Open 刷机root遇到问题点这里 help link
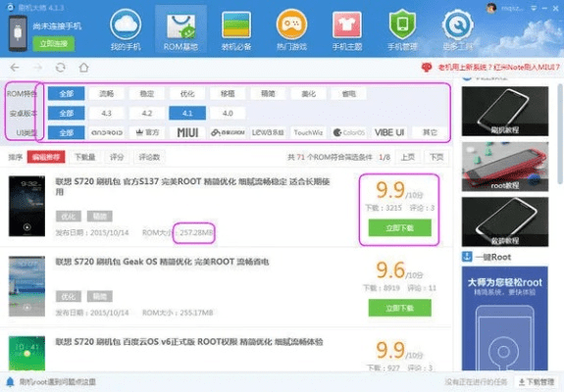564x392 pixels. [58, 381]
